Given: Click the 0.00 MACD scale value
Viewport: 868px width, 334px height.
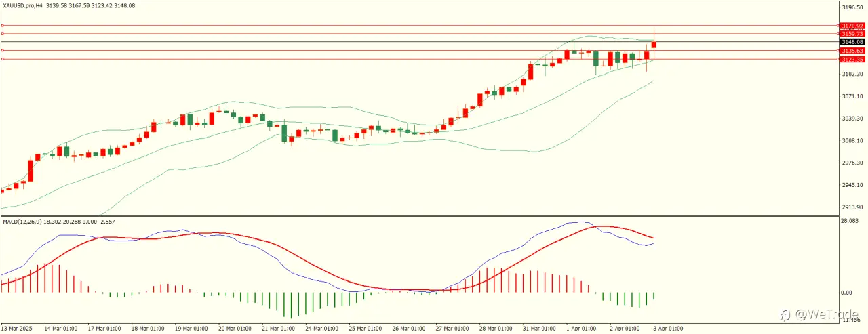Looking at the screenshot, I should click(x=848, y=293).
